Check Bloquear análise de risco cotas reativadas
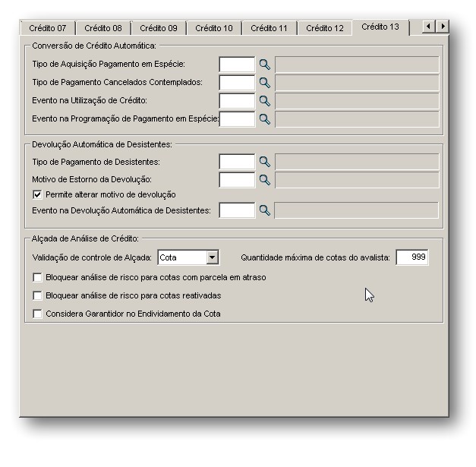Image resolution: width=476 pixels, height=467 pixels. [x=37, y=295]
